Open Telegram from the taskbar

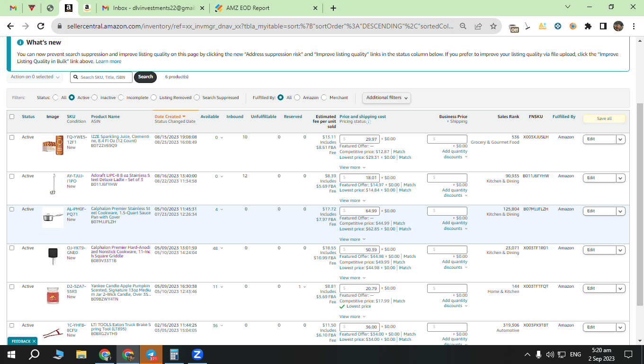[x=151, y=355]
